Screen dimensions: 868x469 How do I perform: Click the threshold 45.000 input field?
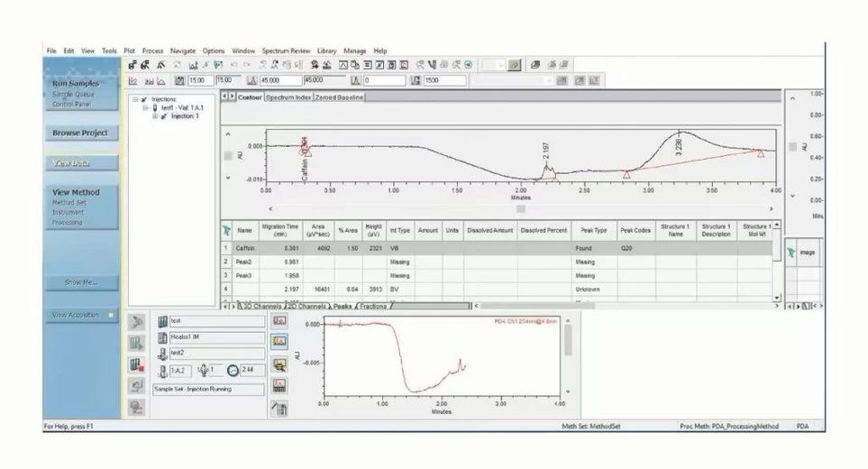[280, 81]
